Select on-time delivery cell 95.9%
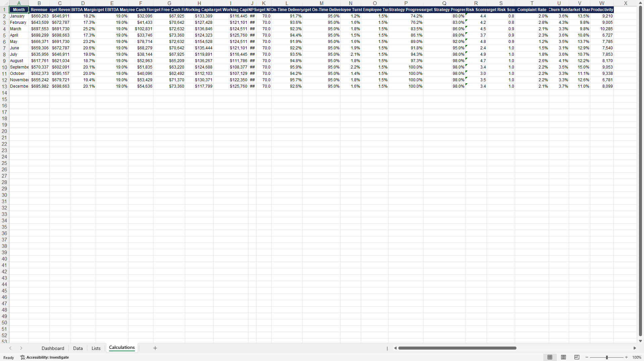This screenshot has height=361, width=644. pyautogui.click(x=287, y=67)
